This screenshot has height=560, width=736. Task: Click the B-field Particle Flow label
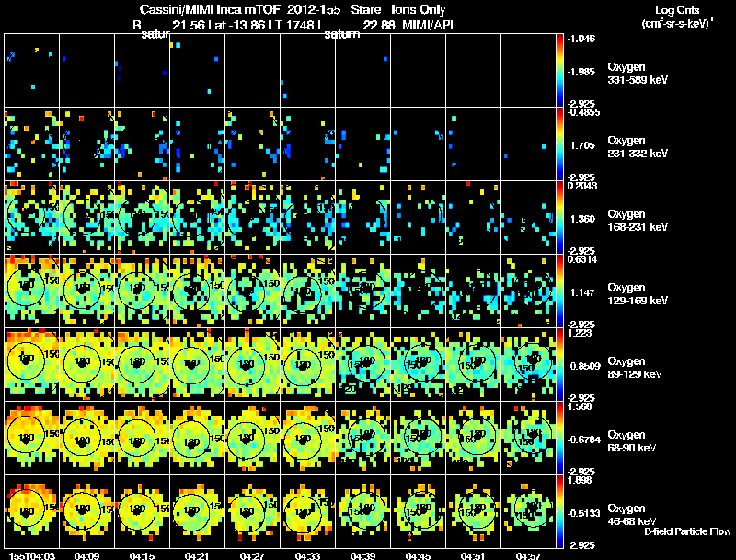pos(687,531)
